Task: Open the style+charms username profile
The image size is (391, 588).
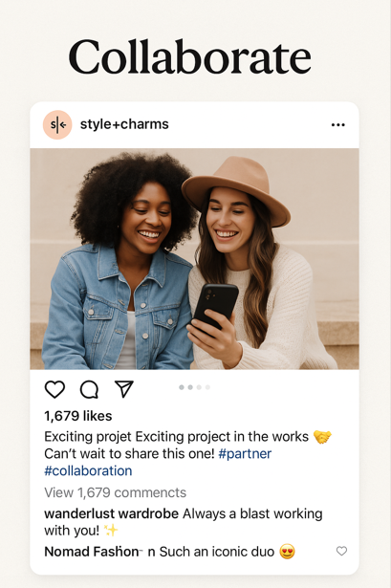Action: 124,124
